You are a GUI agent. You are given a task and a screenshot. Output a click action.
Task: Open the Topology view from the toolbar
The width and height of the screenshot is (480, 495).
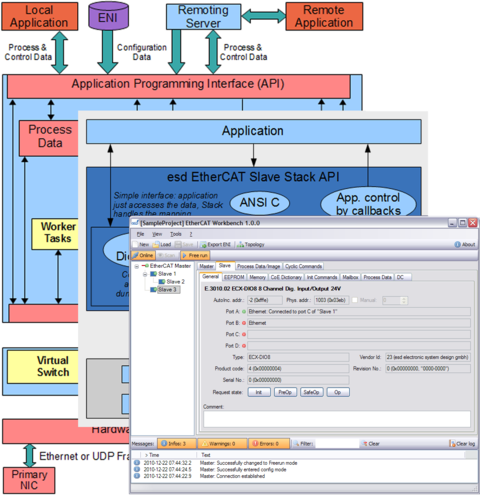tap(251, 245)
